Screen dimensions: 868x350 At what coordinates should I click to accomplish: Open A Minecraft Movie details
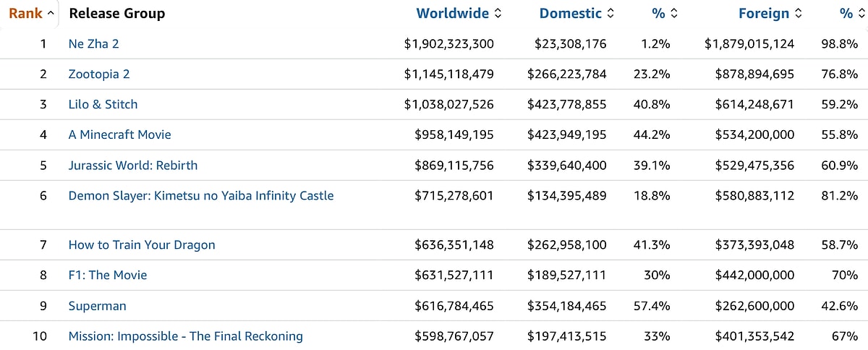click(119, 135)
